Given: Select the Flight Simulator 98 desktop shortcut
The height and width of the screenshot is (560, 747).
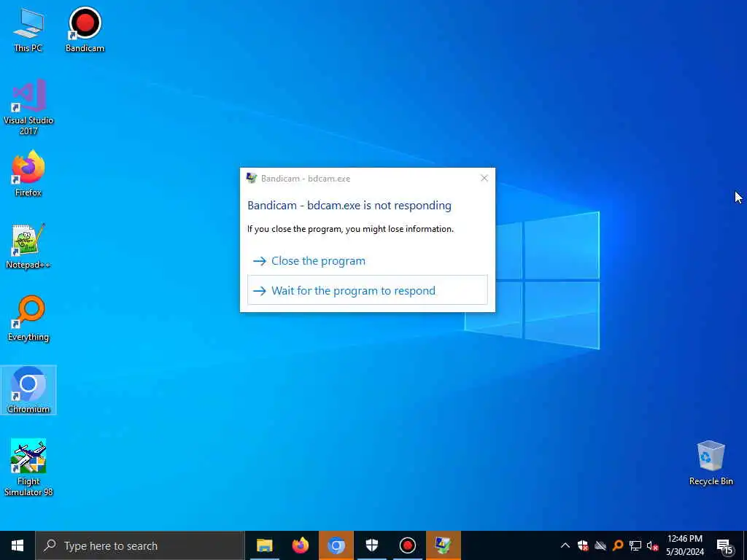Looking at the screenshot, I should (28, 467).
